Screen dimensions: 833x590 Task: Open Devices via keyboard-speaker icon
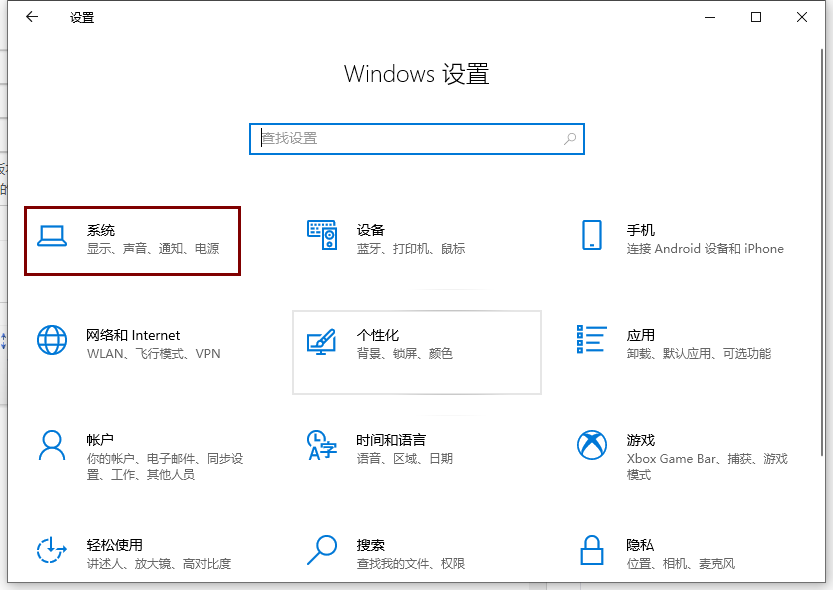[x=321, y=236]
